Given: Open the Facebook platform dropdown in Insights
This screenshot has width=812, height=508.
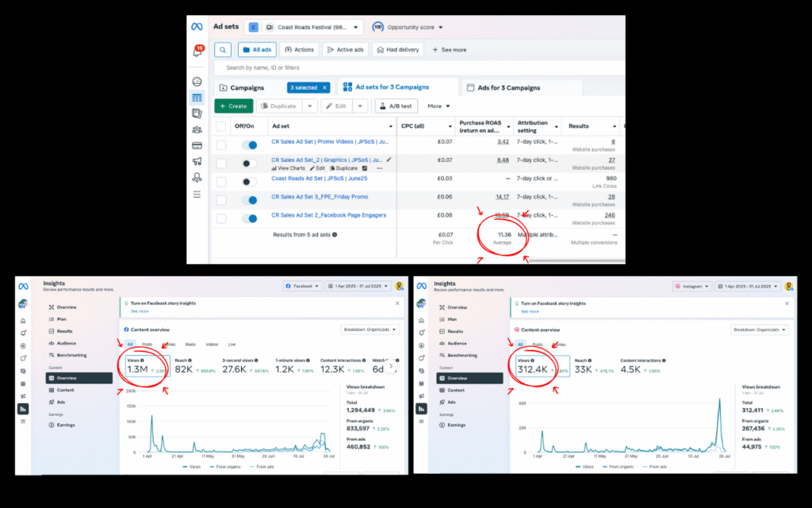Looking at the screenshot, I should (303, 286).
